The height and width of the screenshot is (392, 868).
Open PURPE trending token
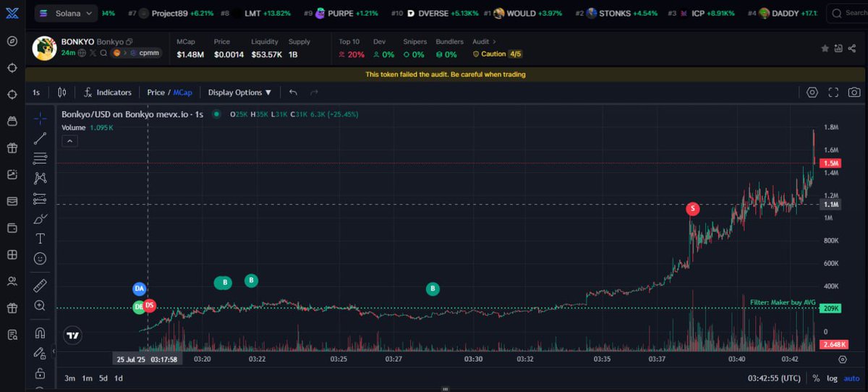[x=342, y=13]
